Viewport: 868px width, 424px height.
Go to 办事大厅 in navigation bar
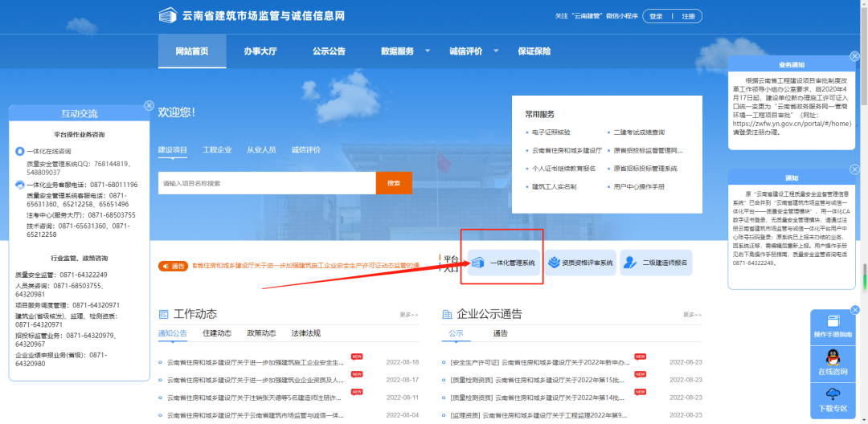click(x=260, y=51)
